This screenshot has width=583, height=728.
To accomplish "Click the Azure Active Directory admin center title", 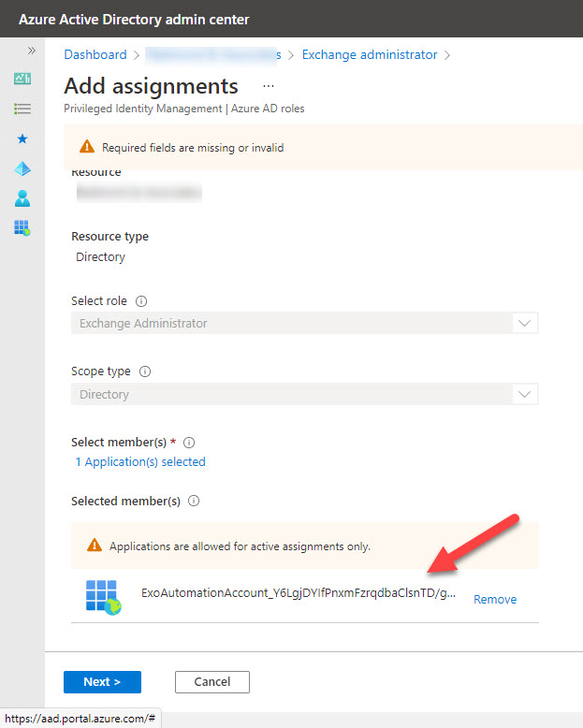I will (x=134, y=20).
